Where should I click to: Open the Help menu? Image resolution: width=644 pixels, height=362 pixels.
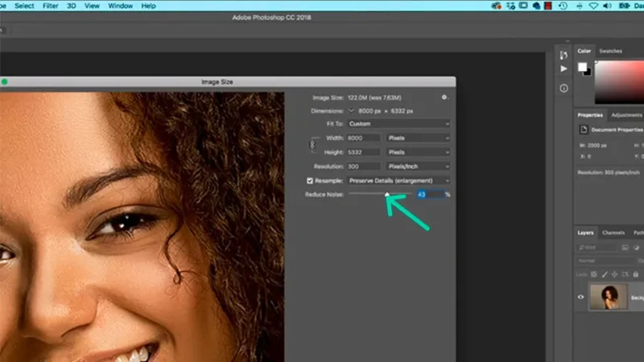(x=148, y=6)
